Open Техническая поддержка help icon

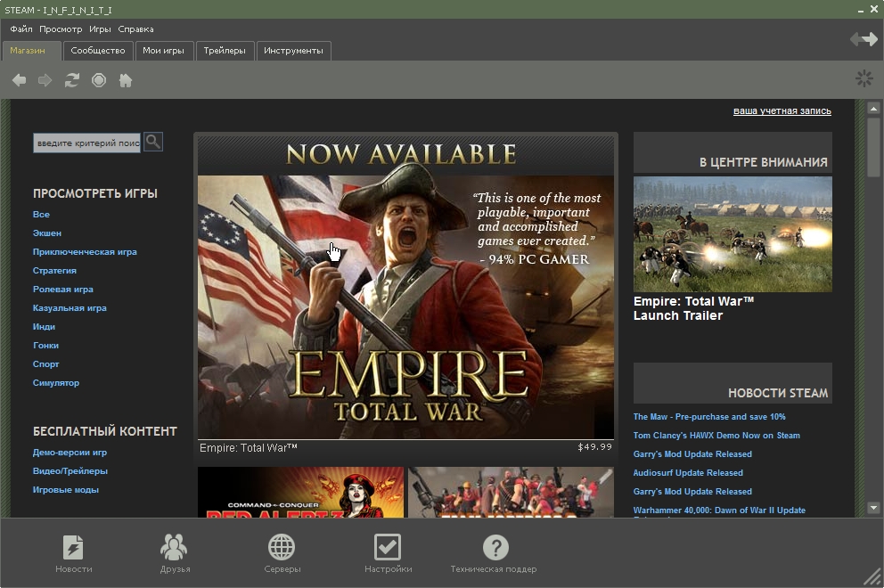pos(494,553)
